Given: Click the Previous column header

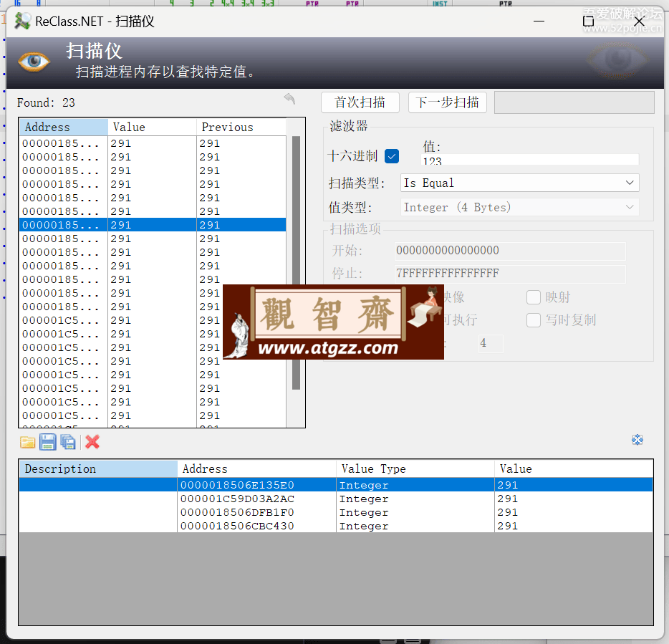Looking at the screenshot, I should point(241,128).
